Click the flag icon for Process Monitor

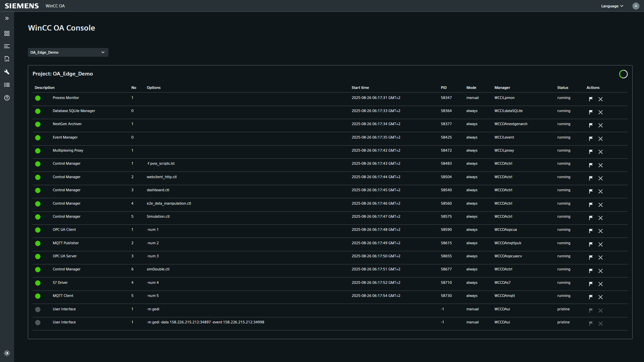[x=591, y=99]
